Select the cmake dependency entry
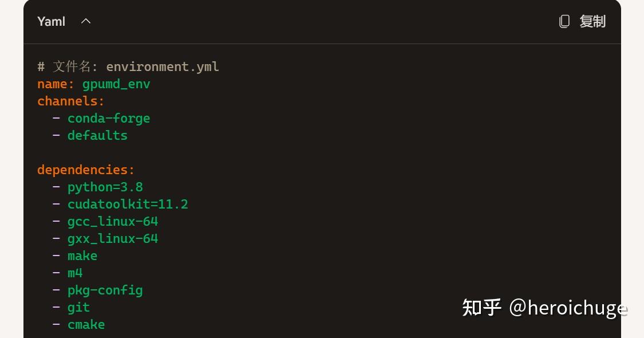 coord(86,324)
